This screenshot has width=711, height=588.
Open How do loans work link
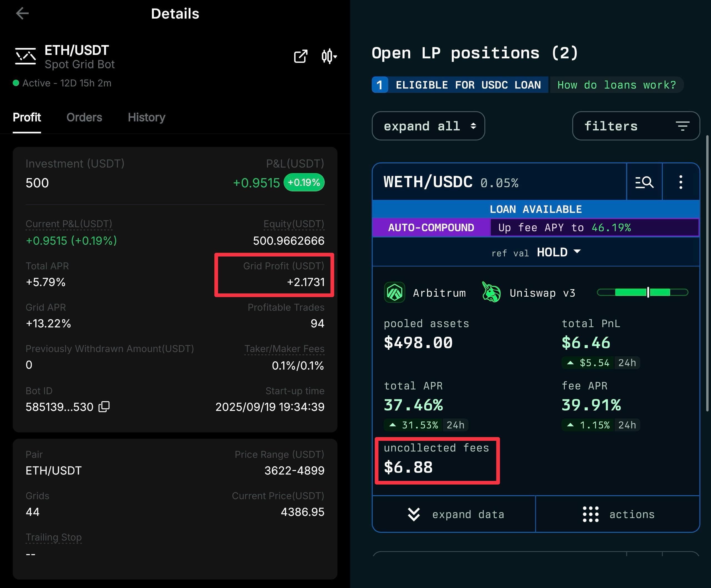click(x=616, y=85)
